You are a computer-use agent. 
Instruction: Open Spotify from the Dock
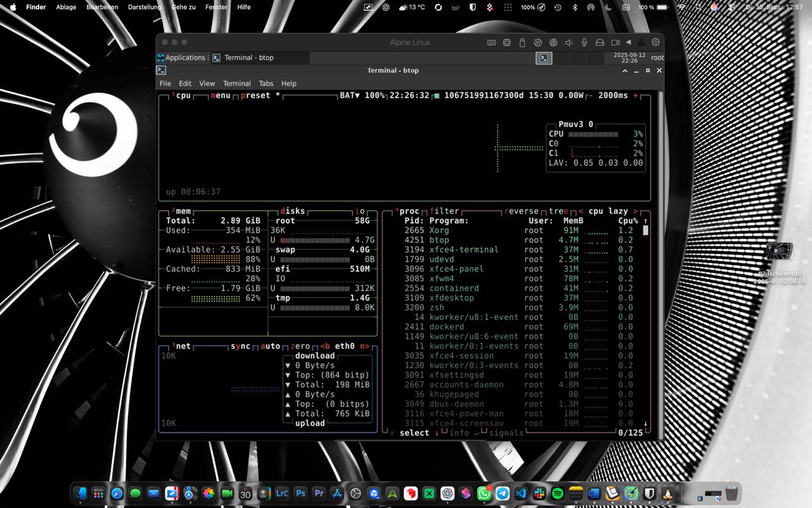click(558, 493)
